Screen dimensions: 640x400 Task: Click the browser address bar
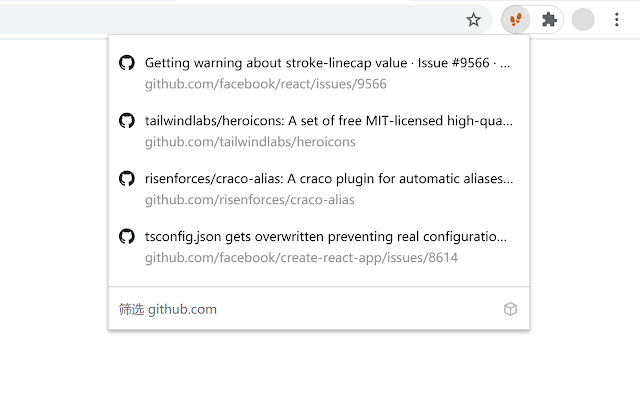230,19
